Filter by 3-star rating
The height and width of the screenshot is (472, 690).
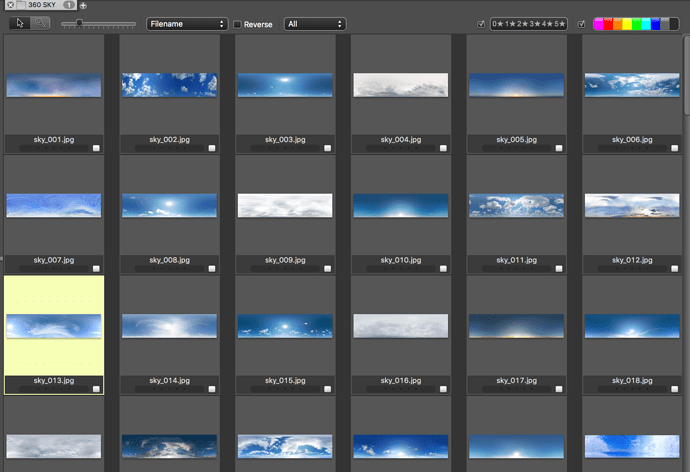(x=535, y=24)
